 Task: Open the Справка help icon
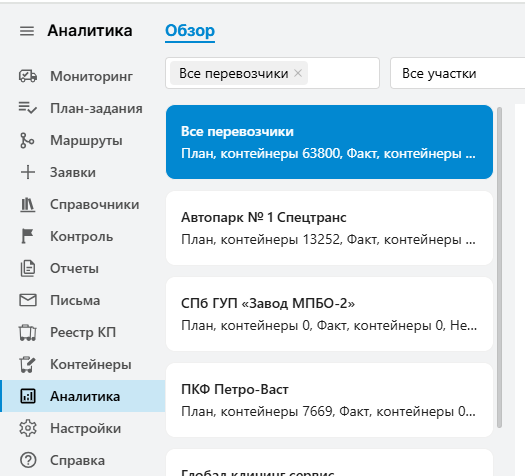[x=28, y=460]
